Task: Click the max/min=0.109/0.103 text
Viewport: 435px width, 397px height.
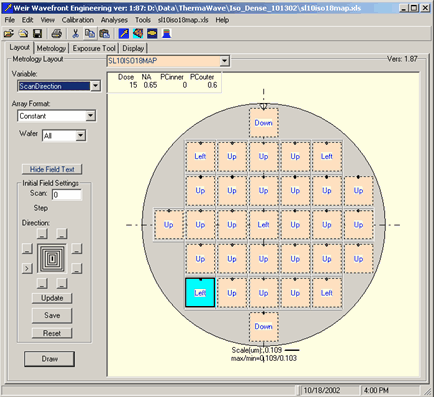Action: pyautogui.click(x=264, y=358)
